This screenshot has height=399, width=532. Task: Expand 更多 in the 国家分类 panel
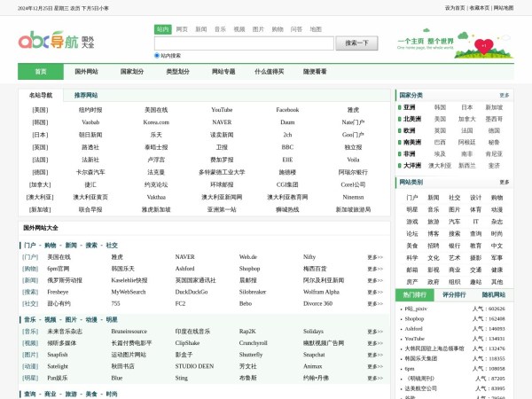pyautogui.click(x=504, y=95)
